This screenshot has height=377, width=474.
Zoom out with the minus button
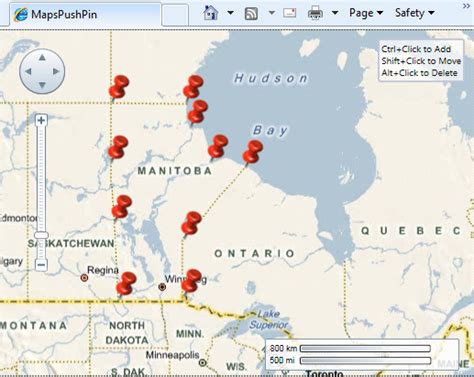41,265
